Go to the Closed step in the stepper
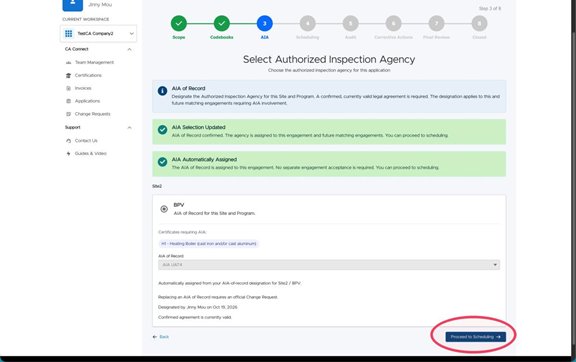Screen dimensions: 576x362 [479, 24]
